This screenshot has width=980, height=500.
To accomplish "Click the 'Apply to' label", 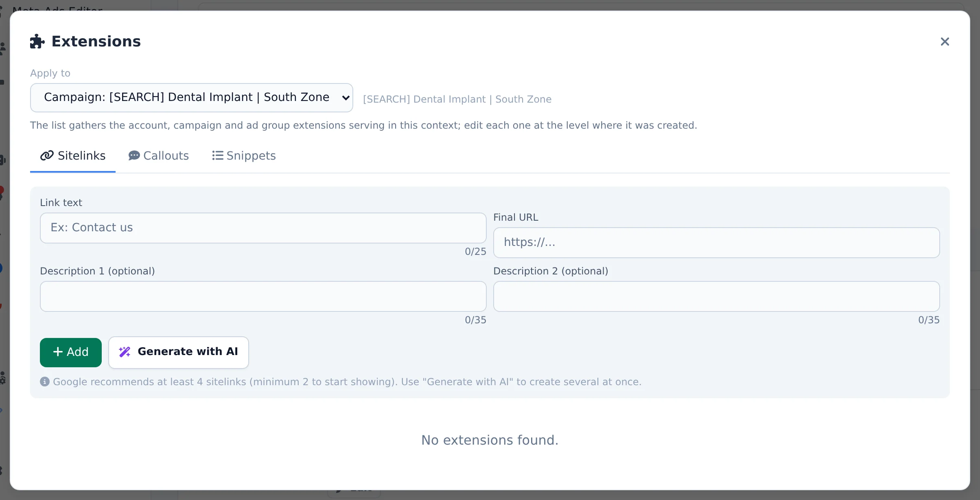I will pyautogui.click(x=50, y=73).
